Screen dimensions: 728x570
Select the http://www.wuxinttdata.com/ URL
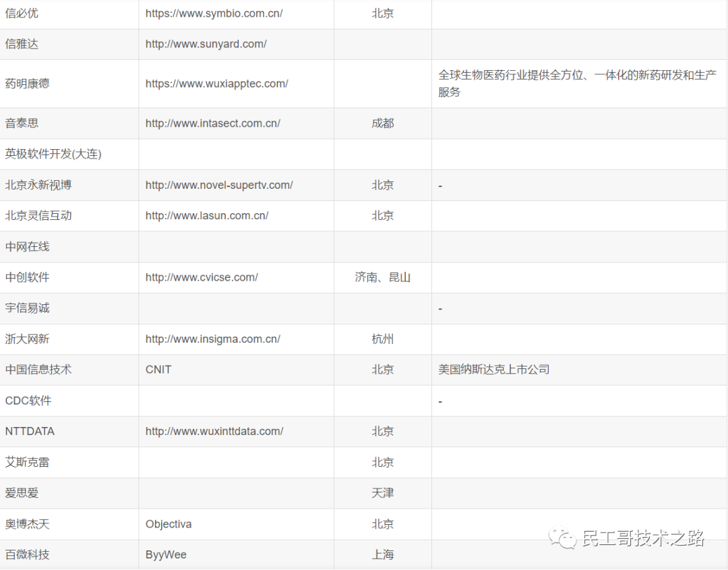[x=214, y=432]
